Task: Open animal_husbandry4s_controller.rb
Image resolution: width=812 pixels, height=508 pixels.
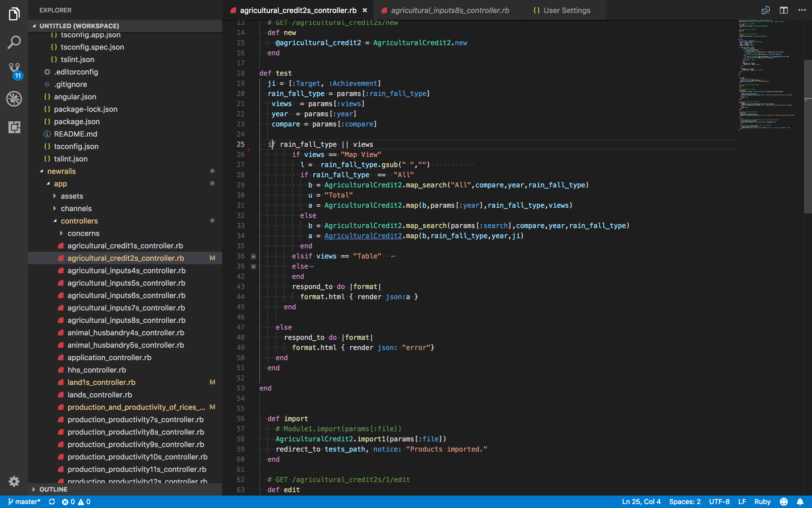Action: tap(126, 333)
